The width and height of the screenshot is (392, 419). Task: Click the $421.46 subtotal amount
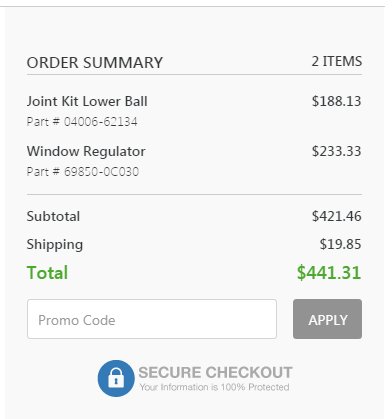(x=336, y=216)
